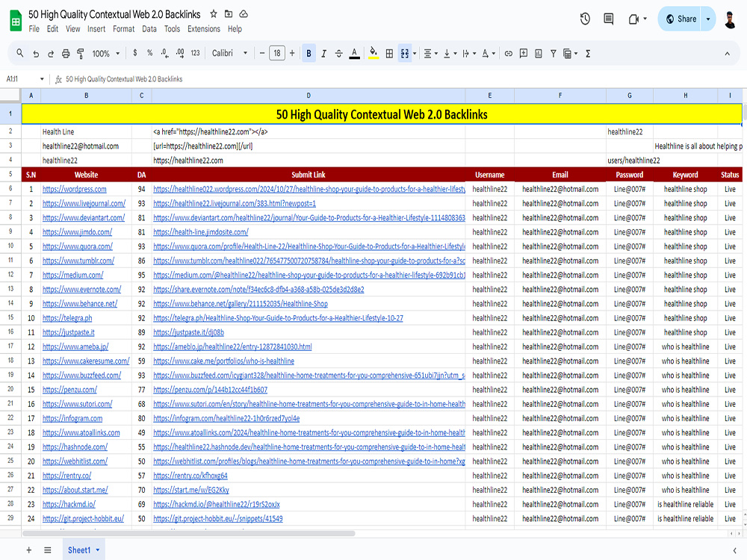
Task: Apply strikethrough formatting icon
Action: 338,54
